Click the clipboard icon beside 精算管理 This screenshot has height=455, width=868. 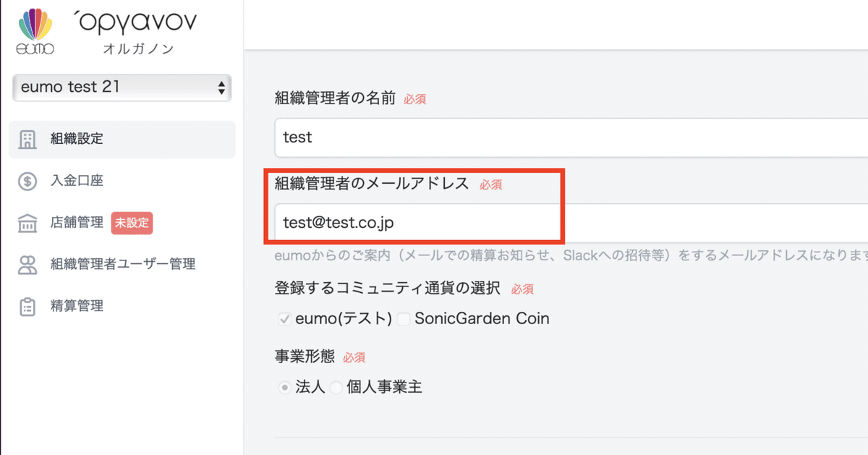point(27,307)
